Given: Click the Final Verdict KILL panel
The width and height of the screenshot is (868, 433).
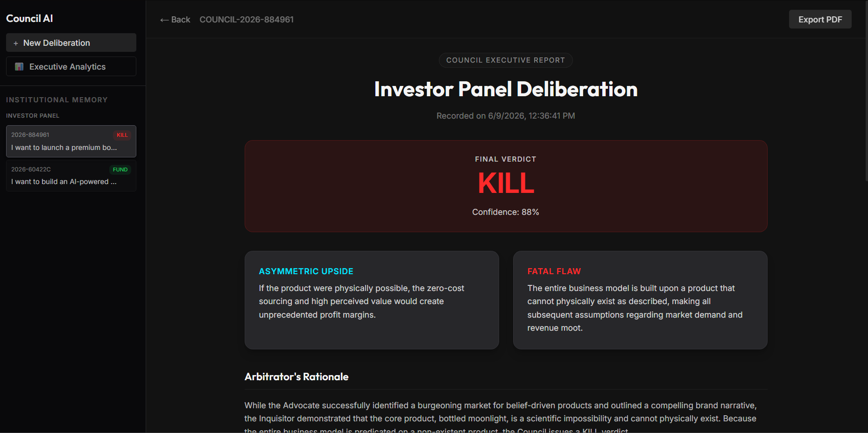Looking at the screenshot, I should (506, 186).
